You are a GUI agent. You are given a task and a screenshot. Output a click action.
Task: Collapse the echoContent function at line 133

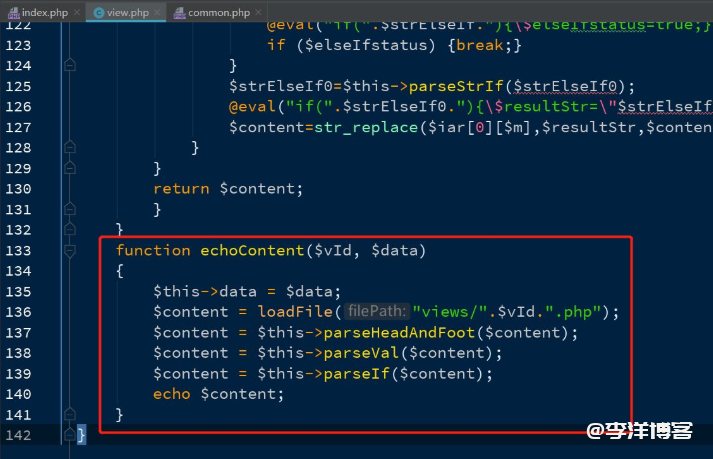point(70,251)
